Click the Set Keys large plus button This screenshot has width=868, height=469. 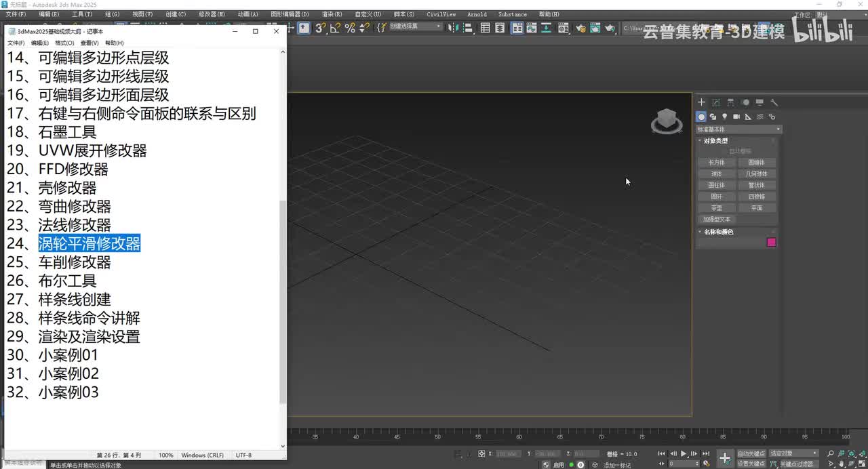(x=725, y=458)
